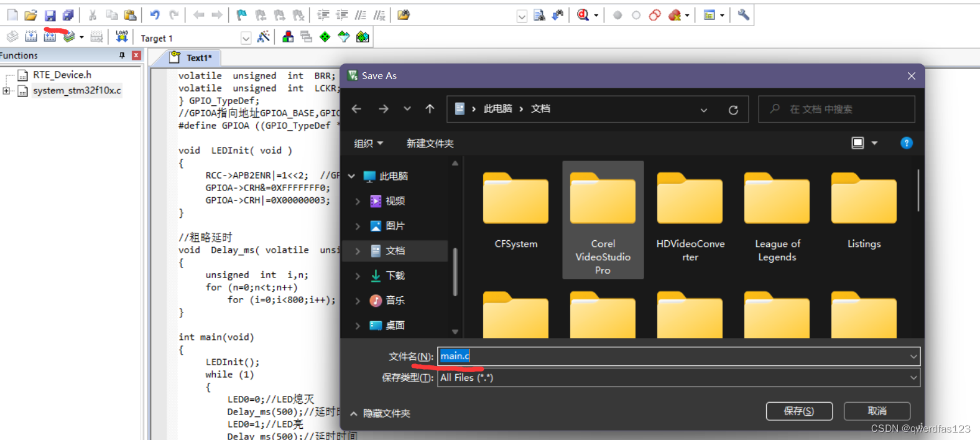Create a new file with the New icon
The image size is (980, 440).
point(12,15)
